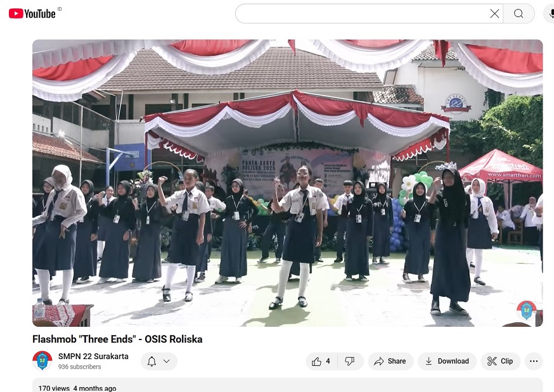The width and height of the screenshot is (554, 392).
Task: Create a clip with the Clip button
Action: coord(500,361)
